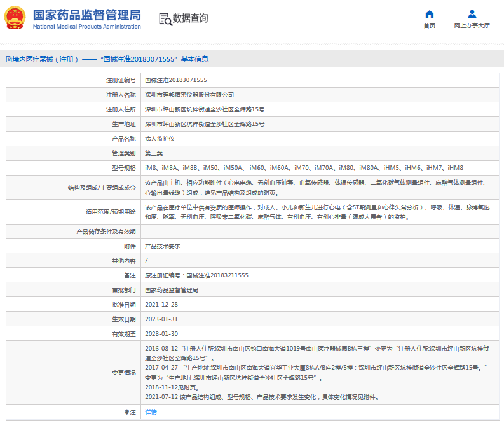Image resolution: width=504 pixels, height=425 pixels.
Task: Select the 2017-04-27 change record line
Action: click(x=316, y=373)
